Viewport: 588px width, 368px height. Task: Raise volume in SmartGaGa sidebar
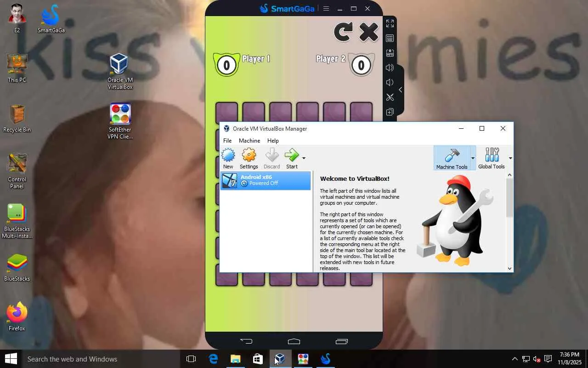click(x=390, y=68)
